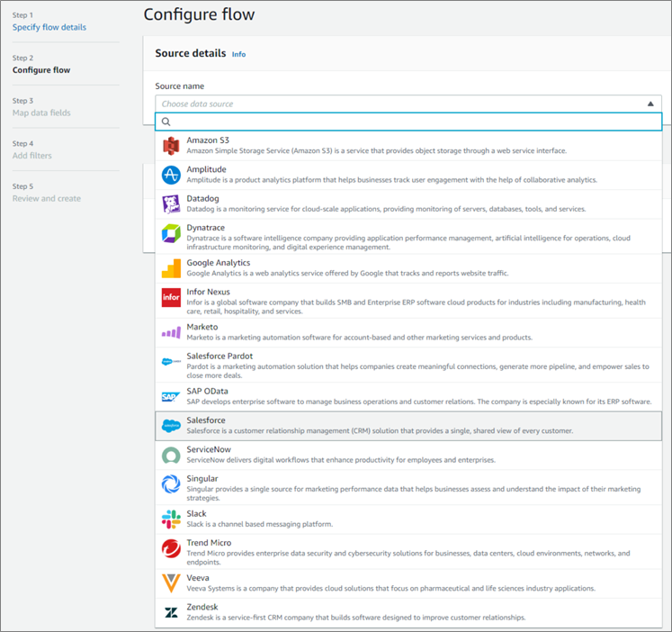Click the Slack multicolor logo icon
The image size is (672, 632).
(171, 519)
